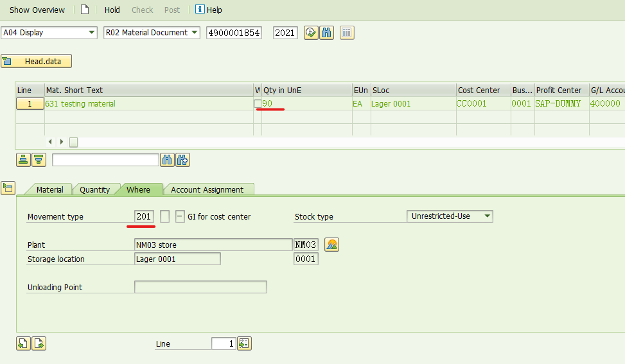Select line 1 row selector button
Screen dimensions: 625x364
(30, 103)
